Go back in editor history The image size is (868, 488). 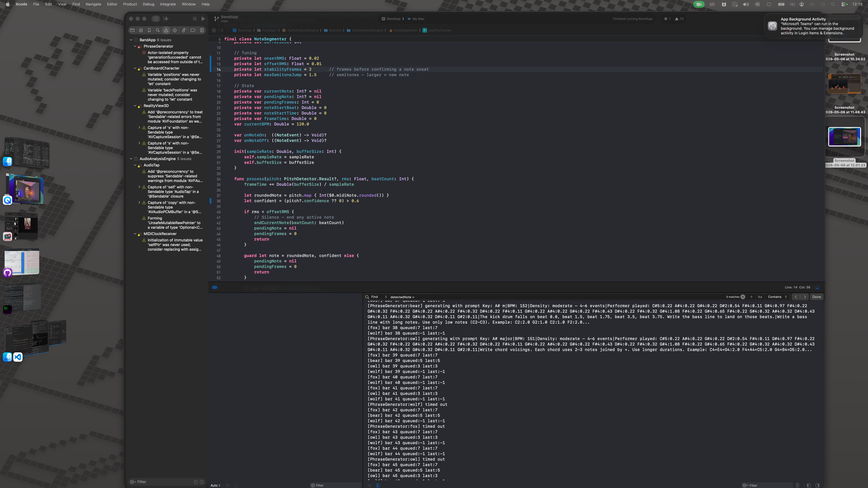coord(222,30)
